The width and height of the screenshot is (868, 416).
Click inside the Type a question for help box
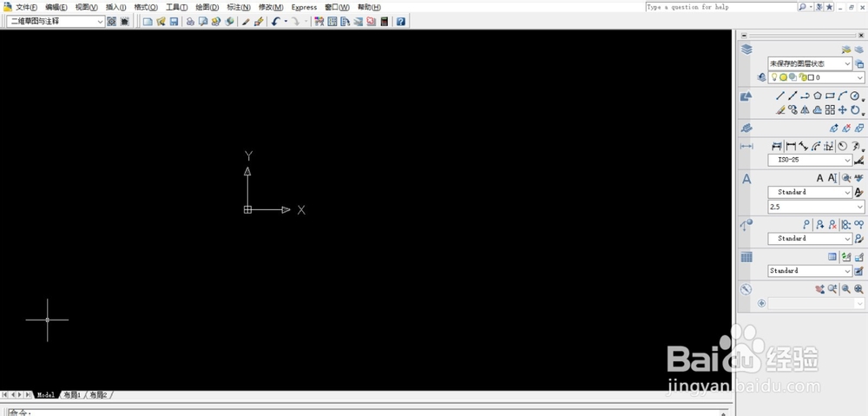point(720,7)
